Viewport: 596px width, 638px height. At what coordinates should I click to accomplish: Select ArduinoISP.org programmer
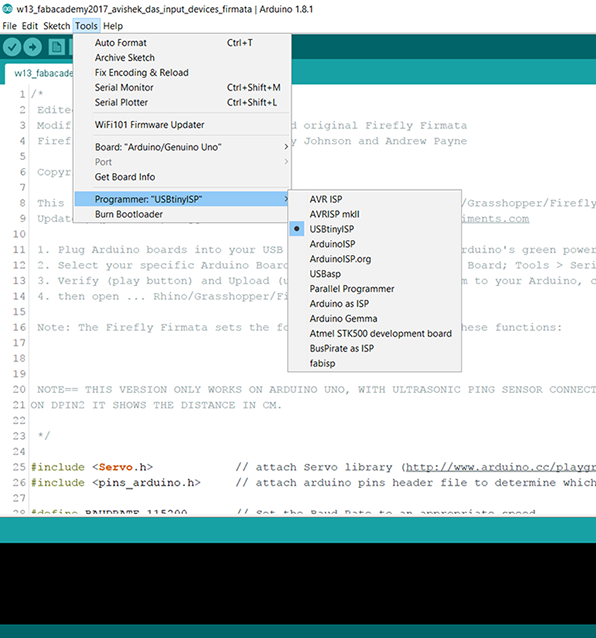(375, 259)
